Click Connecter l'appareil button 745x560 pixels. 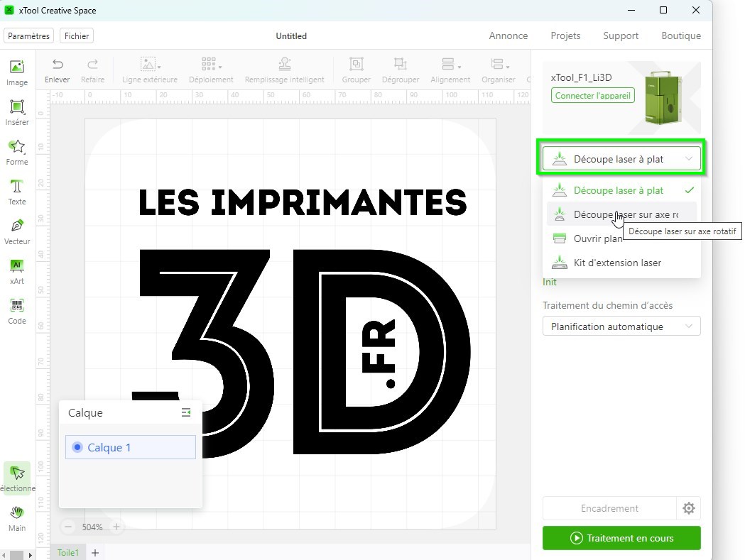tap(592, 96)
